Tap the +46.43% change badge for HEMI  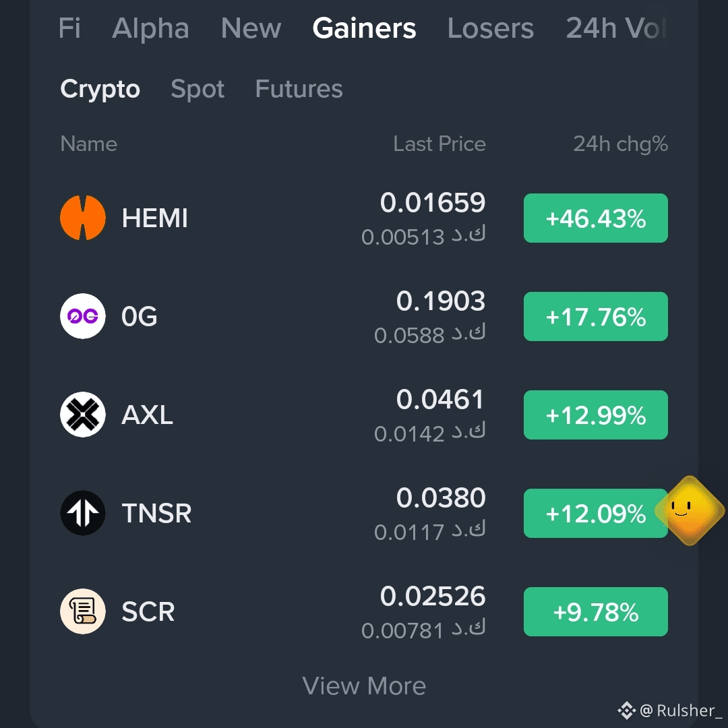[x=596, y=218]
